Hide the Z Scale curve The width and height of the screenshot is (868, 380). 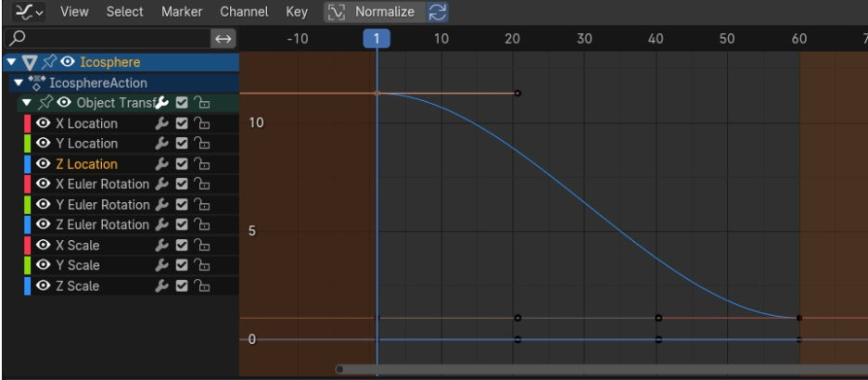[x=44, y=285]
